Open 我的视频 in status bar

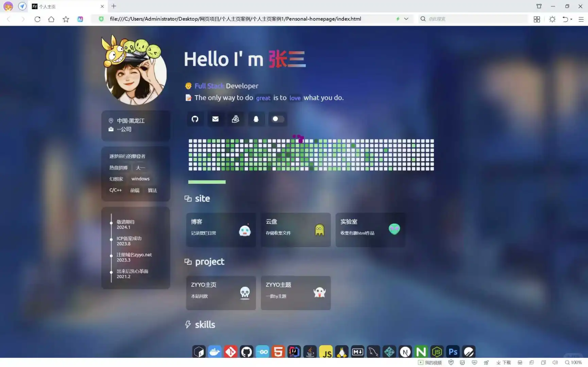click(x=430, y=363)
